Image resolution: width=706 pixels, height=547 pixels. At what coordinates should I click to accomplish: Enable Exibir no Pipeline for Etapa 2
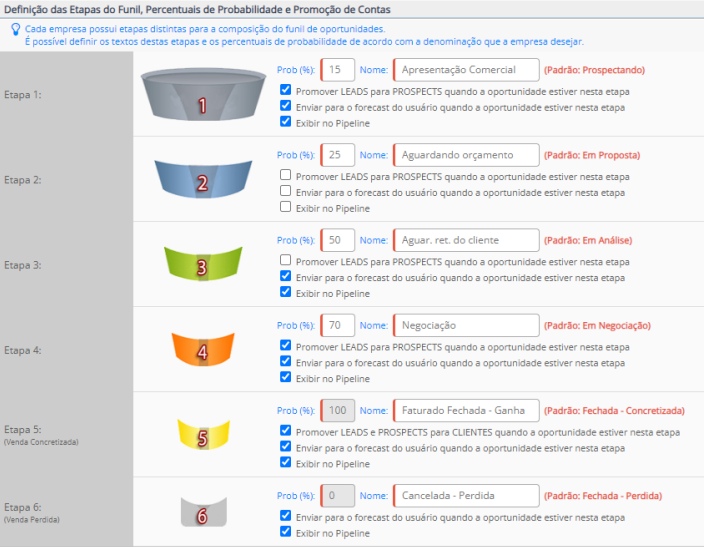tap(285, 207)
